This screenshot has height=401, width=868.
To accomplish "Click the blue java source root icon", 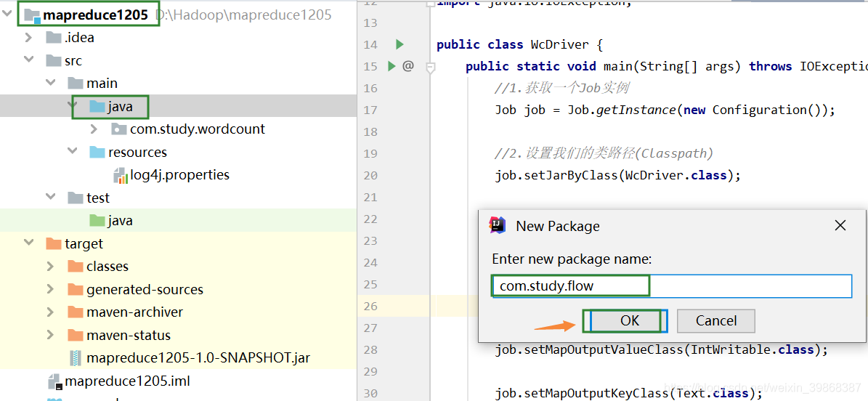I will click(x=97, y=106).
